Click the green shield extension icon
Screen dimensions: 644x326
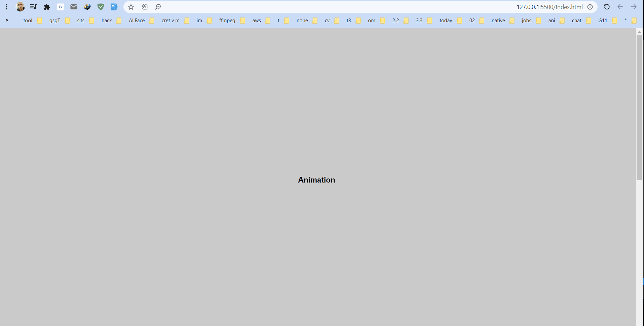click(x=101, y=7)
